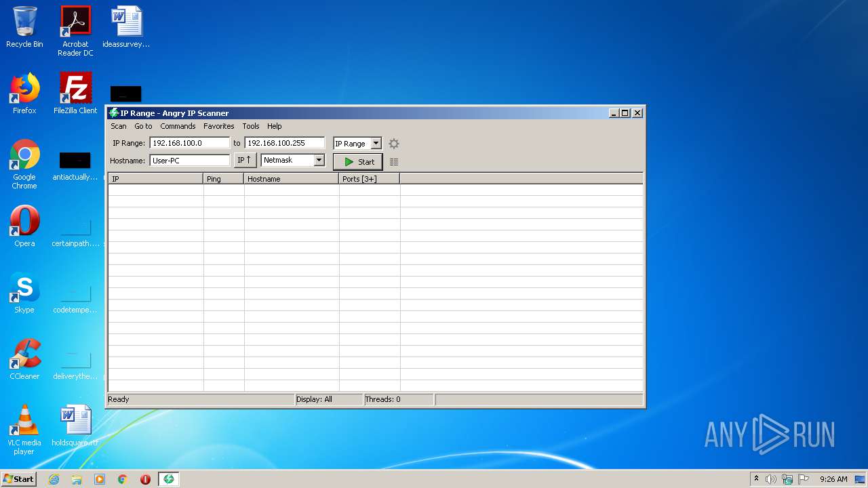The height and width of the screenshot is (488, 868).
Task: Click Angry IP Scanner taskbar button
Action: 169,479
